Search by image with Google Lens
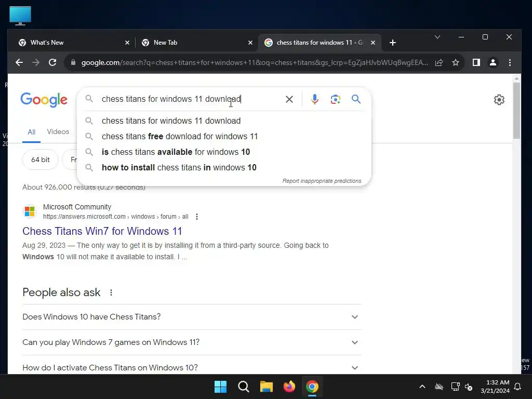 click(x=335, y=99)
